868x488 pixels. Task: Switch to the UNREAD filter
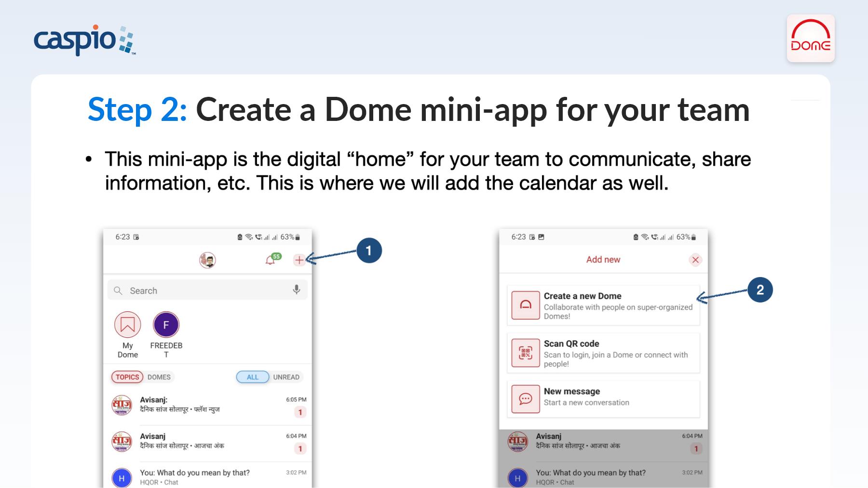pos(286,377)
